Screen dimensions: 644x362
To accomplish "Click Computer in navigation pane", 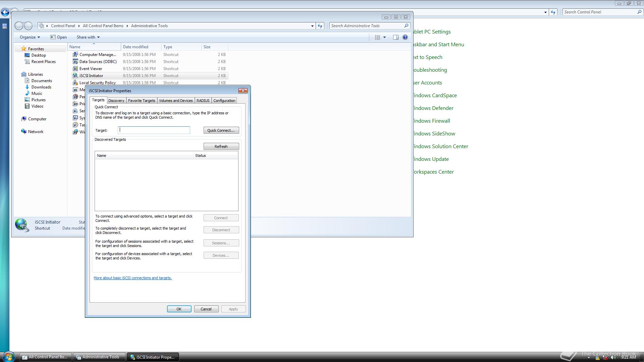I will point(37,119).
